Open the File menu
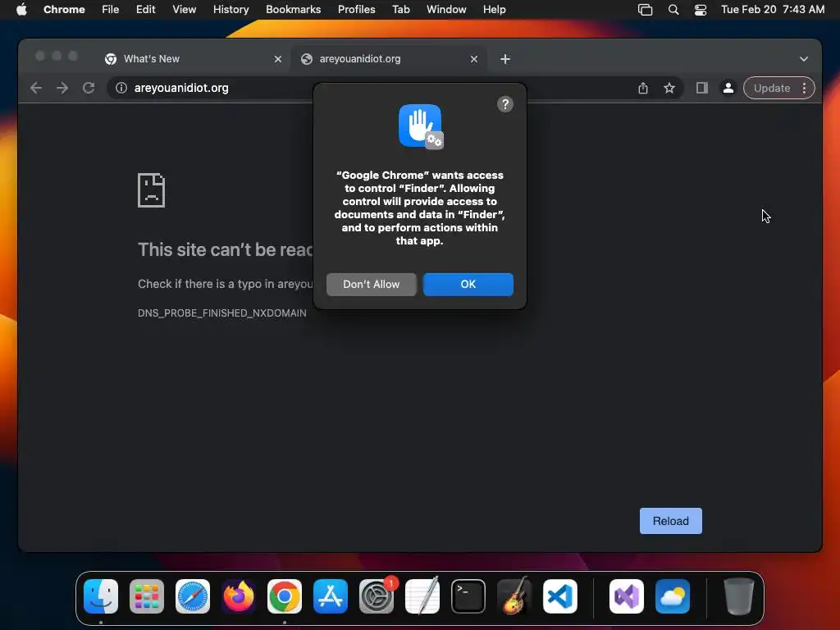Screen dimensions: 840x630 click(x=111, y=10)
